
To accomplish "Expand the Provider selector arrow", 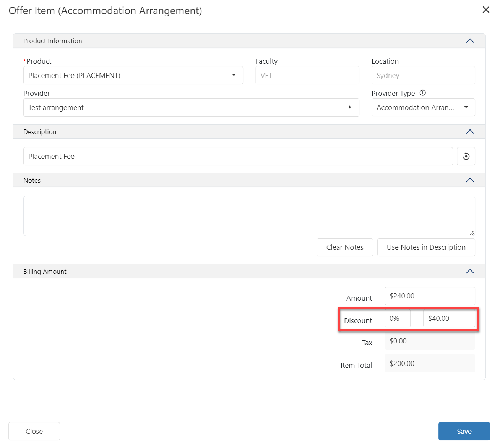I will pyautogui.click(x=349, y=107).
